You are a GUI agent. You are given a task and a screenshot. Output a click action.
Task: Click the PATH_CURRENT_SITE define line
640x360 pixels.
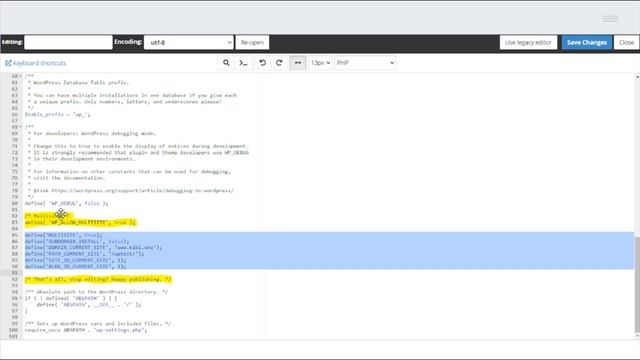(x=84, y=254)
